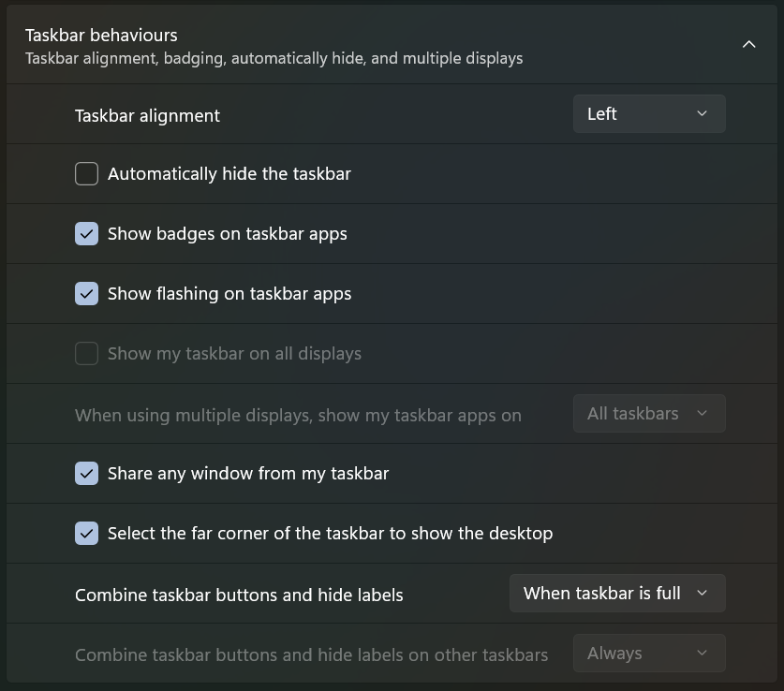Click the chevron in the All taskbars dropdown
The width and height of the screenshot is (784, 691).
click(702, 413)
